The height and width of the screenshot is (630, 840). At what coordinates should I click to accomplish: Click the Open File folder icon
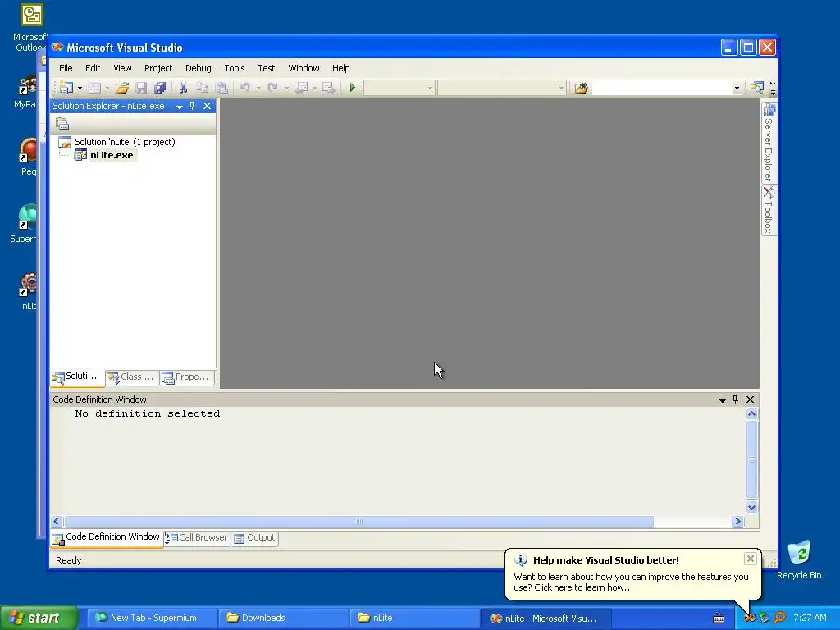coord(122,88)
